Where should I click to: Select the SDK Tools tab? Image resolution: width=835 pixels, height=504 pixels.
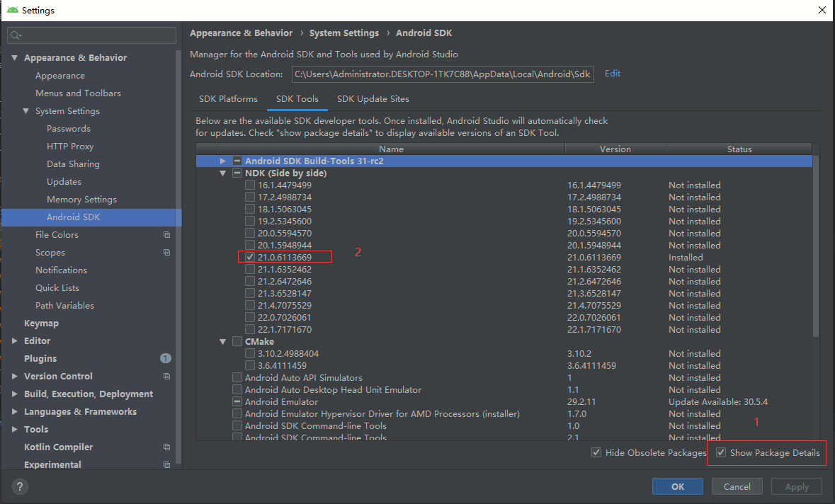coord(297,99)
